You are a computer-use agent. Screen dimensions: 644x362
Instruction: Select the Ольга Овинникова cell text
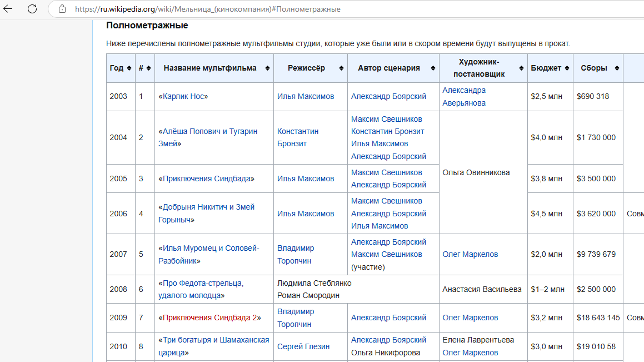(476, 172)
